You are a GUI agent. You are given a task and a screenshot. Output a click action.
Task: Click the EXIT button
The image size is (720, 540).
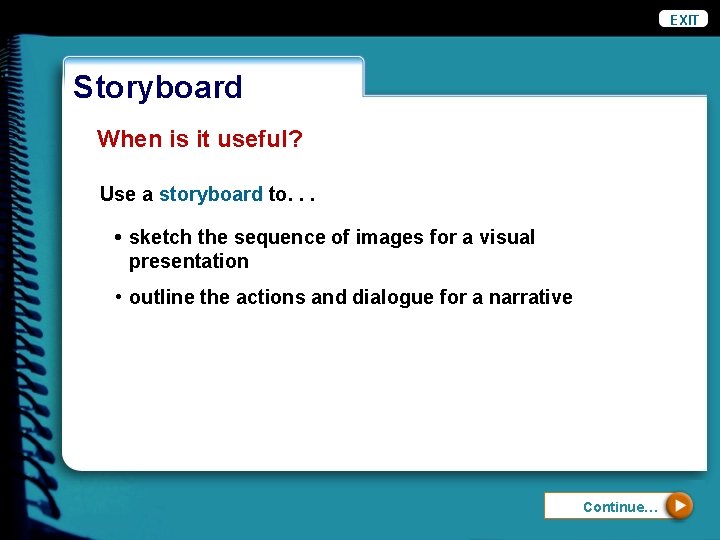point(683,19)
